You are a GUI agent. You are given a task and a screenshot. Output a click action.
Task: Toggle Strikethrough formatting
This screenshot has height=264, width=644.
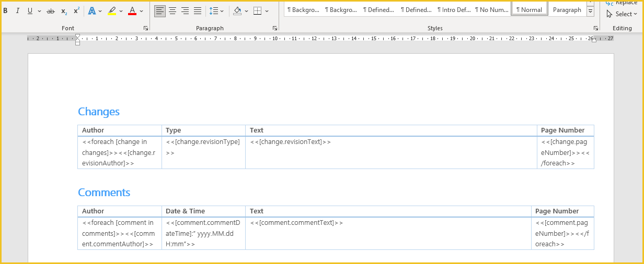[x=51, y=10]
